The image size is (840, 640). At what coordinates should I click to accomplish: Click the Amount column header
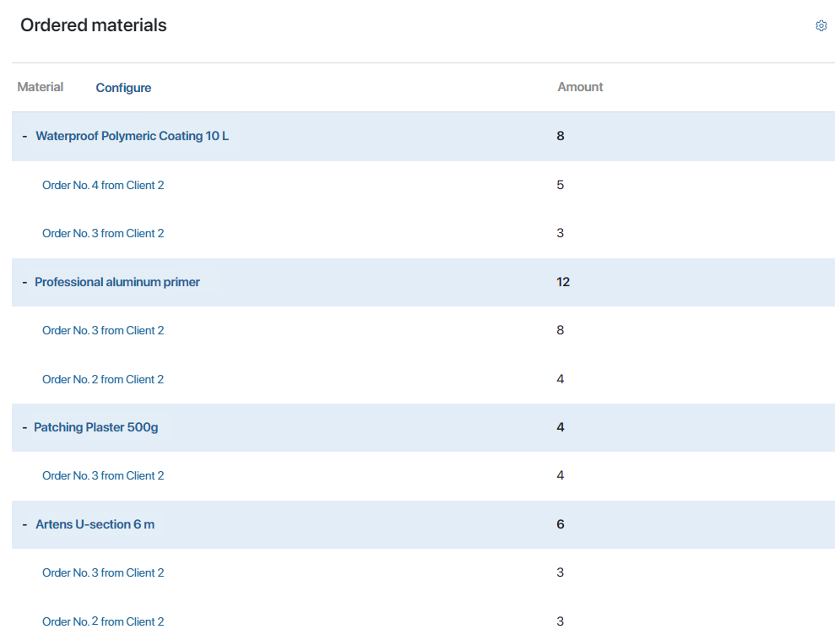[x=580, y=87]
